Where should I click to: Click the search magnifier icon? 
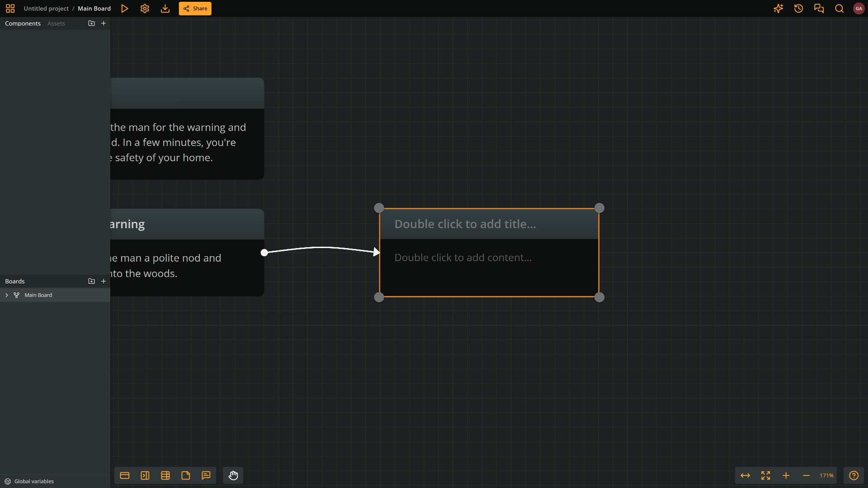coord(839,9)
